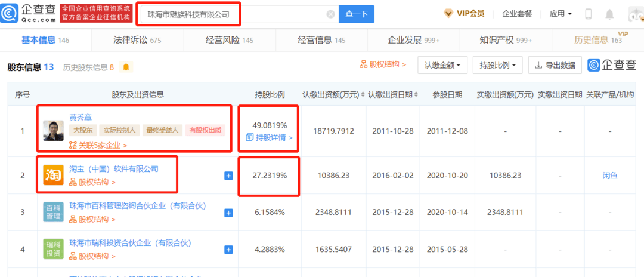Click the 股东信息 13 section heading

coord(30,67)
